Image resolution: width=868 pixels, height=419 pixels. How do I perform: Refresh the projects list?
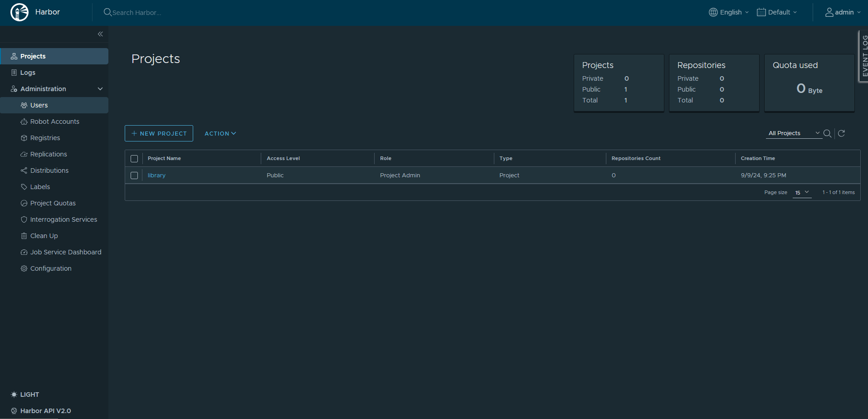point(841,133)
